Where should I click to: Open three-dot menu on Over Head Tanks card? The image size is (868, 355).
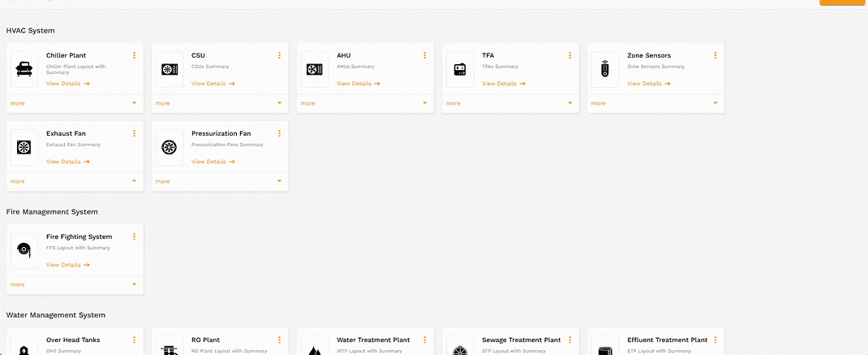pos(134,340)
